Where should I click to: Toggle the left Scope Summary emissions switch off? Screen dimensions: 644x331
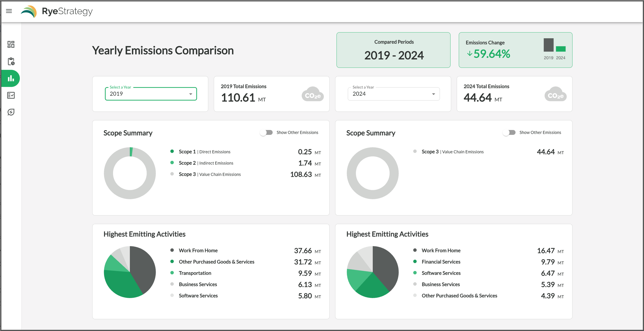[267, 132]
